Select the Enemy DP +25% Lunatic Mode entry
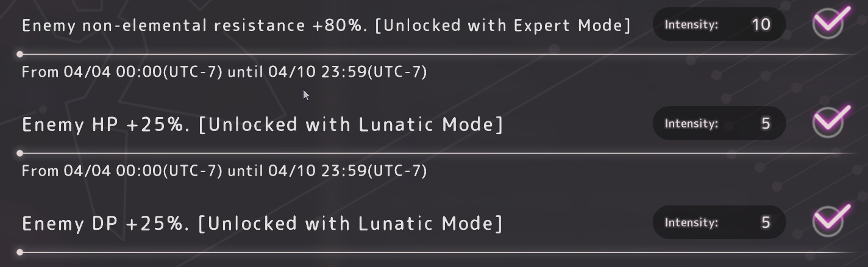 [x=262, y=224]
